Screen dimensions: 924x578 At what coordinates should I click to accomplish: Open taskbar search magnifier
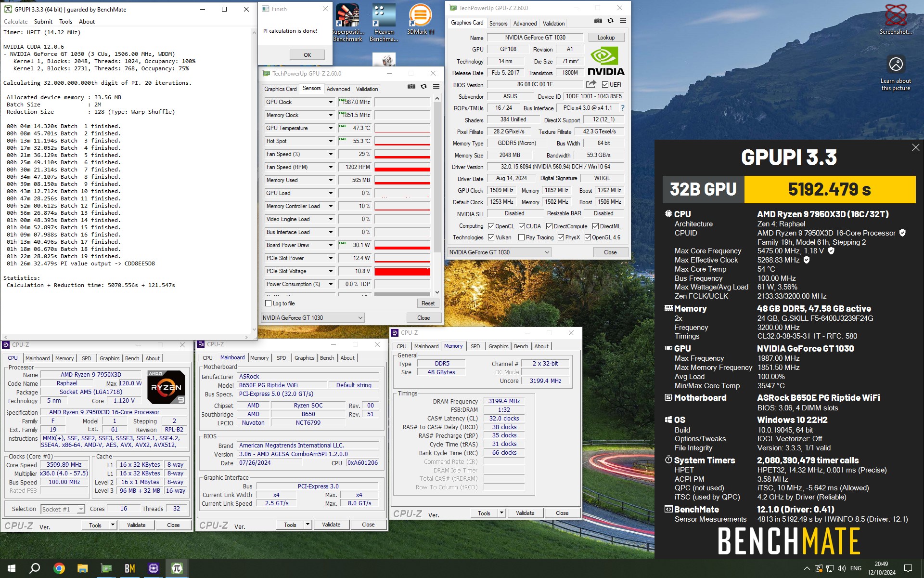35,568
